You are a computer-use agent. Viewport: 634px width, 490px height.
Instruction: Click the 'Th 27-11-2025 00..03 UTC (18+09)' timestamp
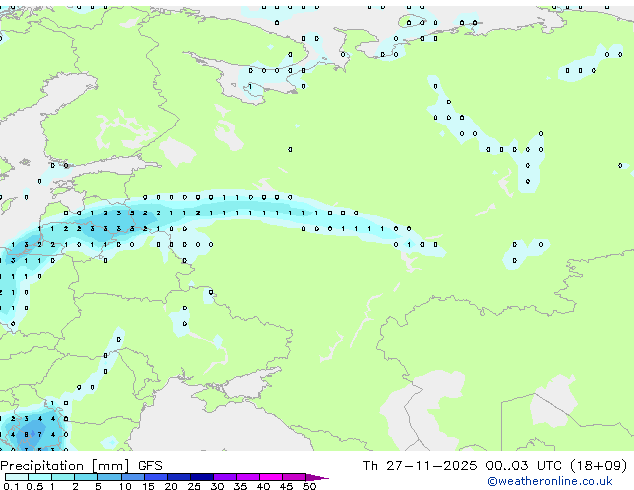495,466
